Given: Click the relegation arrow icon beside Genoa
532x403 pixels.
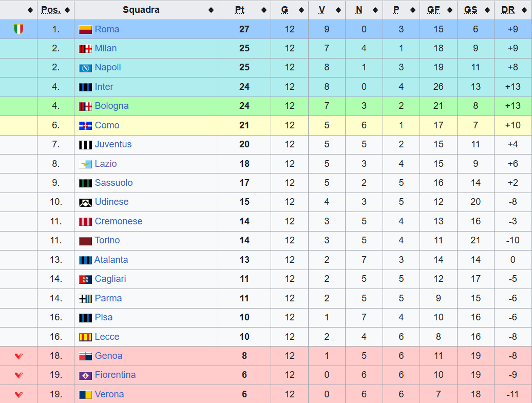Looking at the screenshot, I should coord(18,356).
